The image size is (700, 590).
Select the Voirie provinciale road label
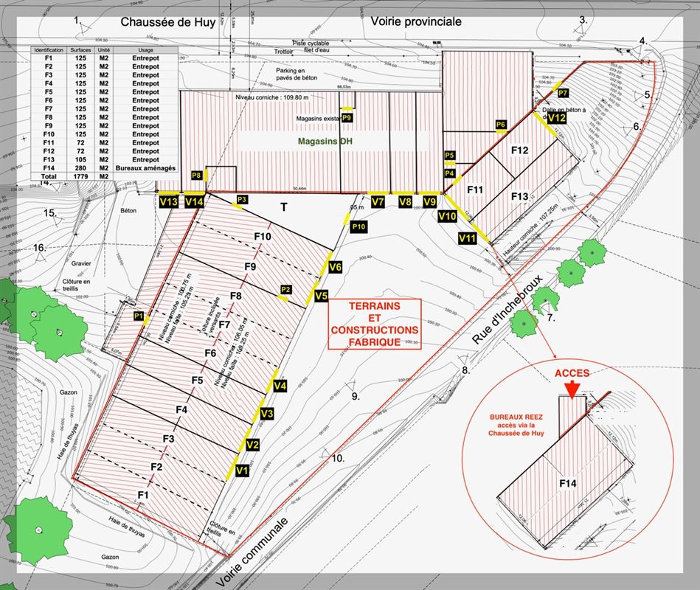[x=415, y=21]
